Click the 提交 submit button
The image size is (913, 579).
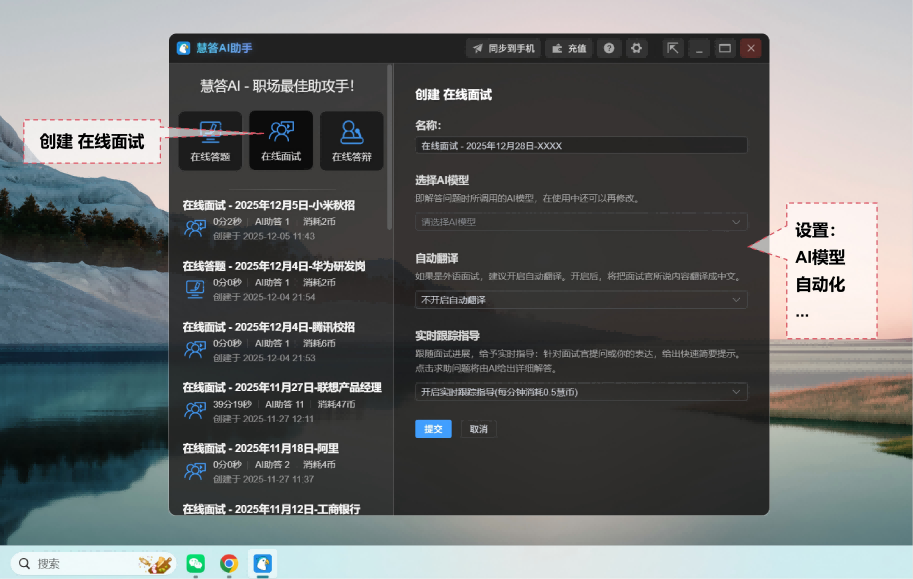tap(433, 429)
